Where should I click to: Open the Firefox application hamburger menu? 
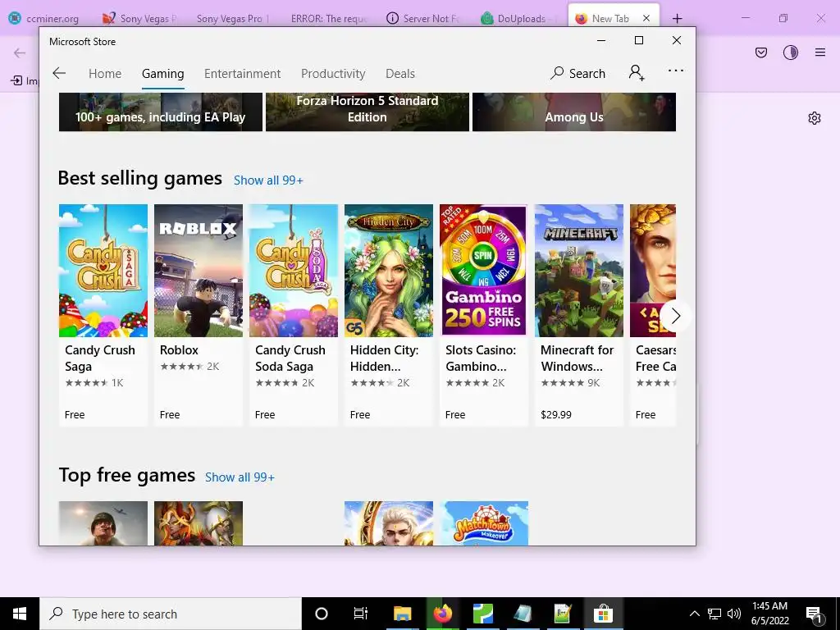[x=819, y=52]
